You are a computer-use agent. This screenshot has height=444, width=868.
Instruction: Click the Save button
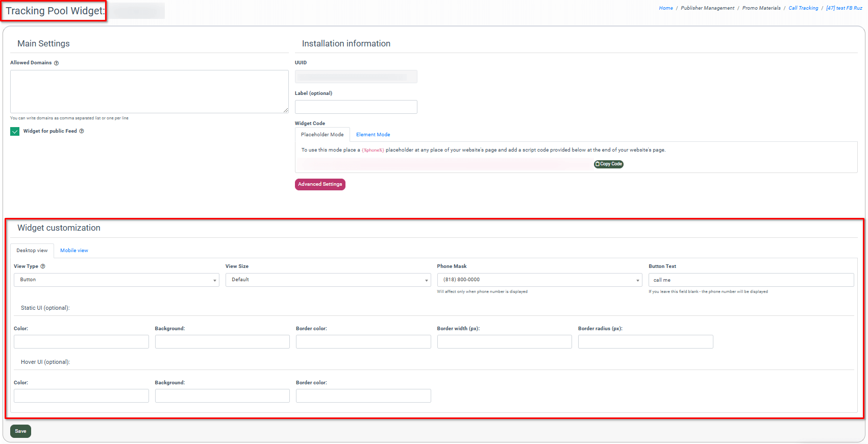[20, 431]
